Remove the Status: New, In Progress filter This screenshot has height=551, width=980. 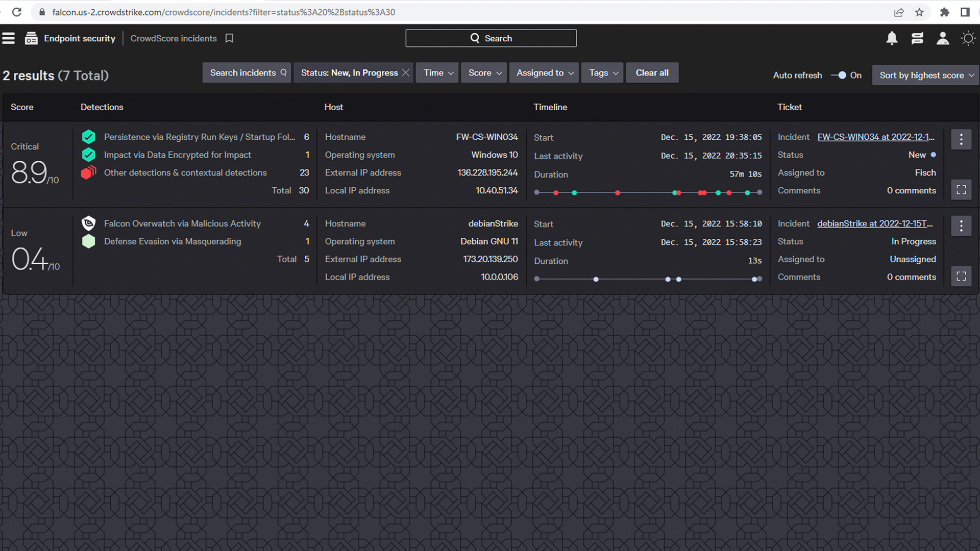[406, 73]
